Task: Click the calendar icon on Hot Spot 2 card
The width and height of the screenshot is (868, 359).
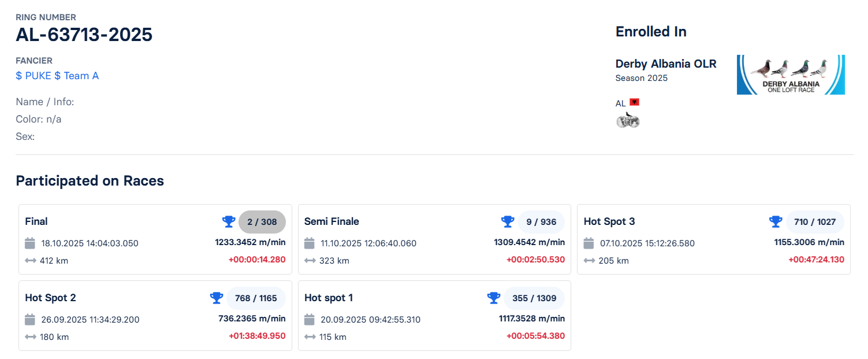Action: pyautogui.click(x=29, y=319)
